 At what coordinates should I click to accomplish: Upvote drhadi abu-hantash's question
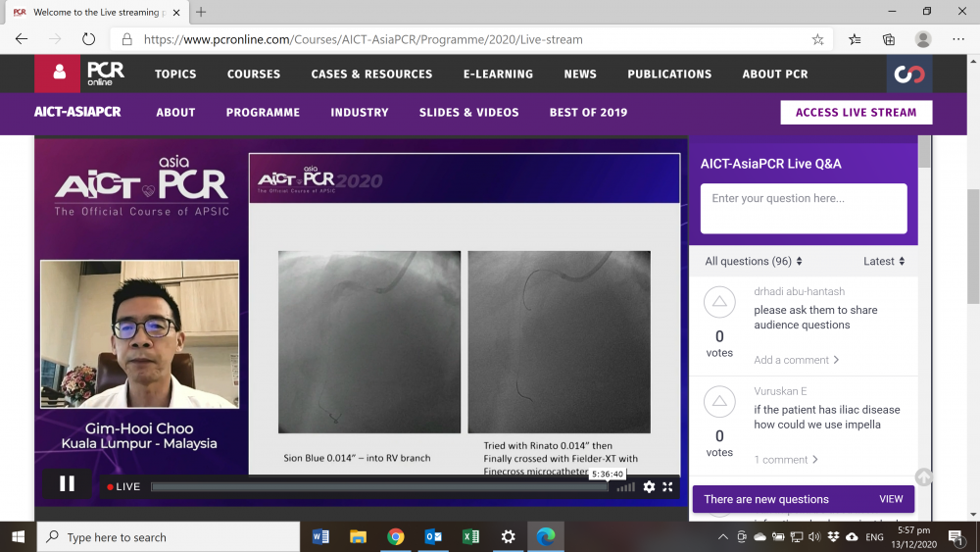(x=719, y=302)
